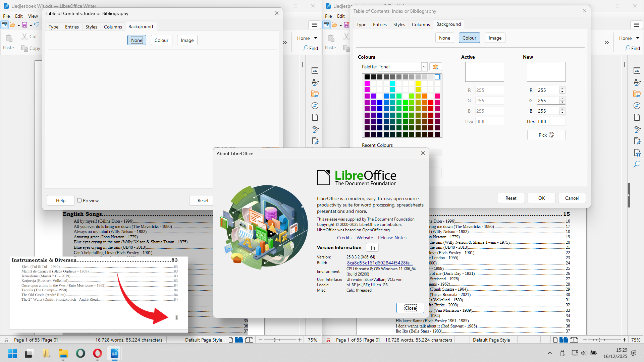Image resolution: width=644 pixels, height=362 pixels.
Task: Expand the toolbar overflow chevrons in left window
Action: [285, 43]
